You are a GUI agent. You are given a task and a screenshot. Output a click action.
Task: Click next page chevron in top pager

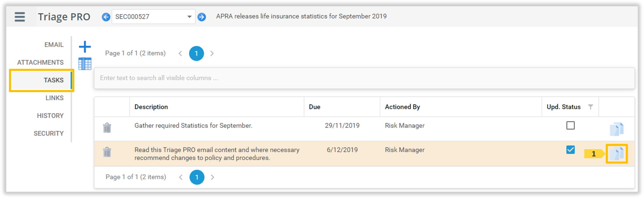[212, 54]
